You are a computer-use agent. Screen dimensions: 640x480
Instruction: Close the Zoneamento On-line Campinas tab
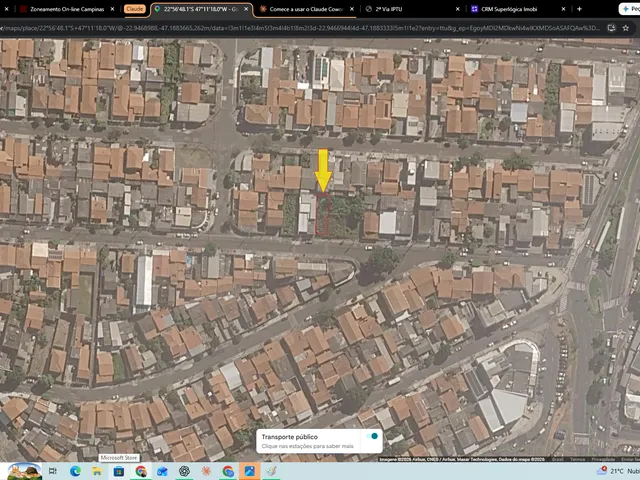coord(112,9)
